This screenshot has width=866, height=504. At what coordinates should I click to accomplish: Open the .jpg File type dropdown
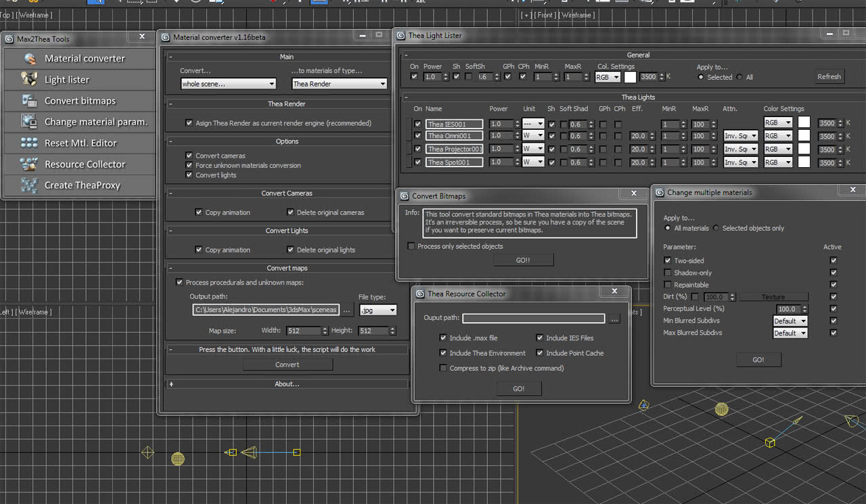[378, 310]
